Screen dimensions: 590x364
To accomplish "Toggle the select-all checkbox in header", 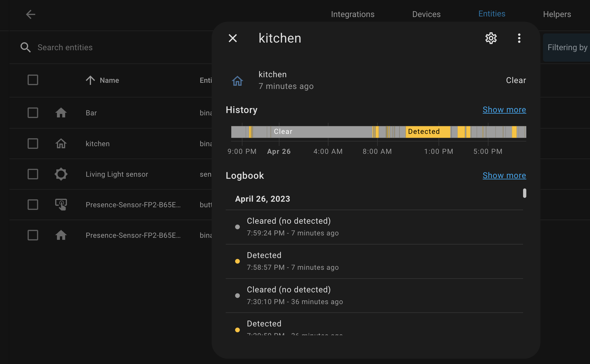I will [33, 80].
